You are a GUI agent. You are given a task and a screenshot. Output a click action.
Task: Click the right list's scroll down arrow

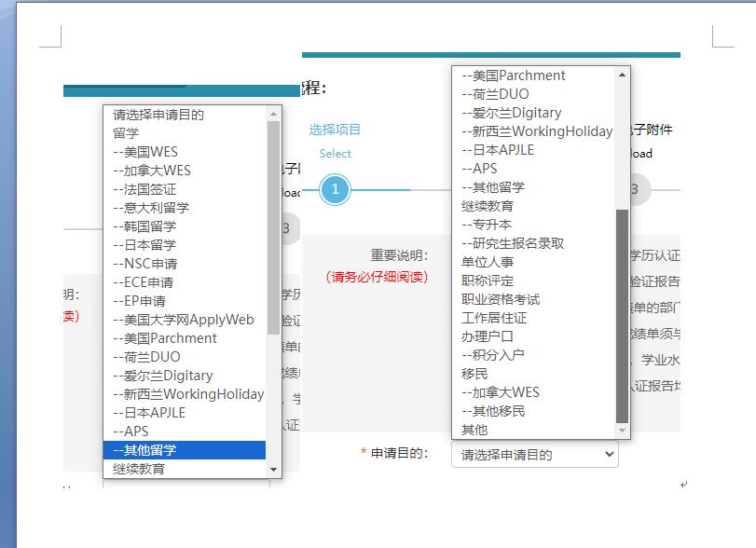tap(623, 430)
